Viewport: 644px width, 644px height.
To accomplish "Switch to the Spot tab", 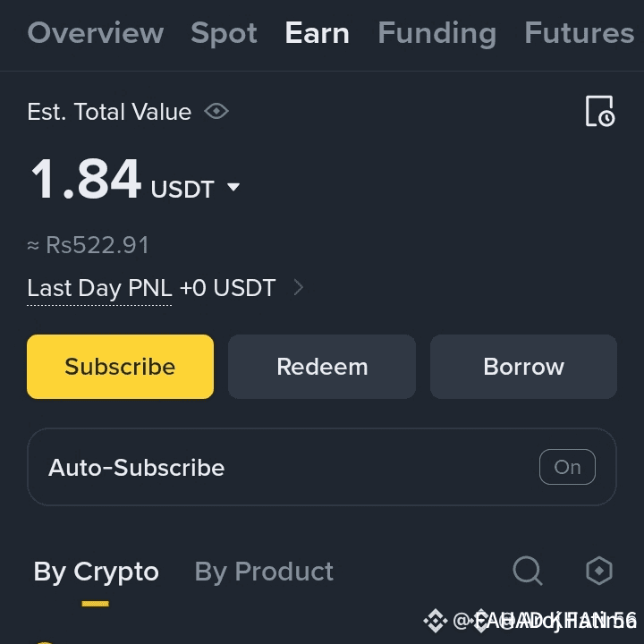I will click(x=225, y=33).
